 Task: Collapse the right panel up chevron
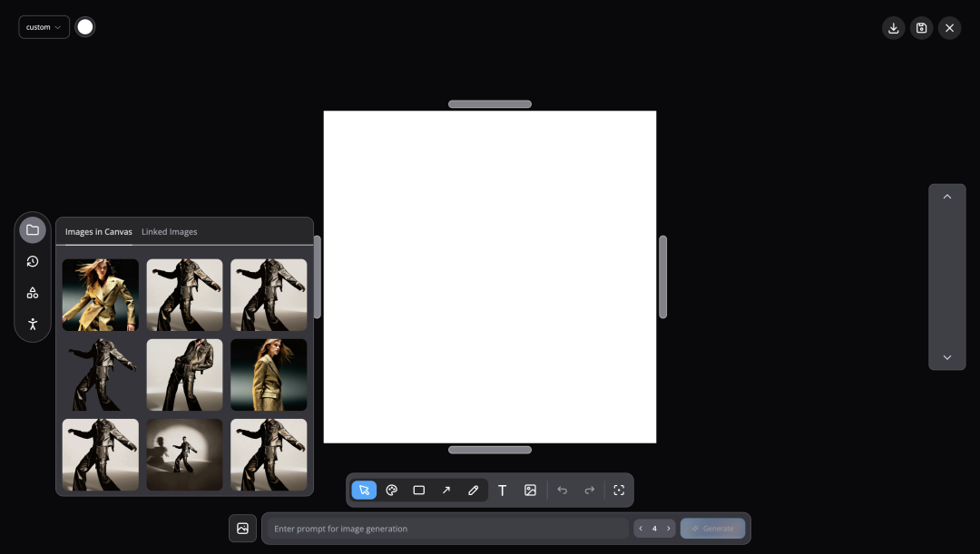click(x=946, y=197)
